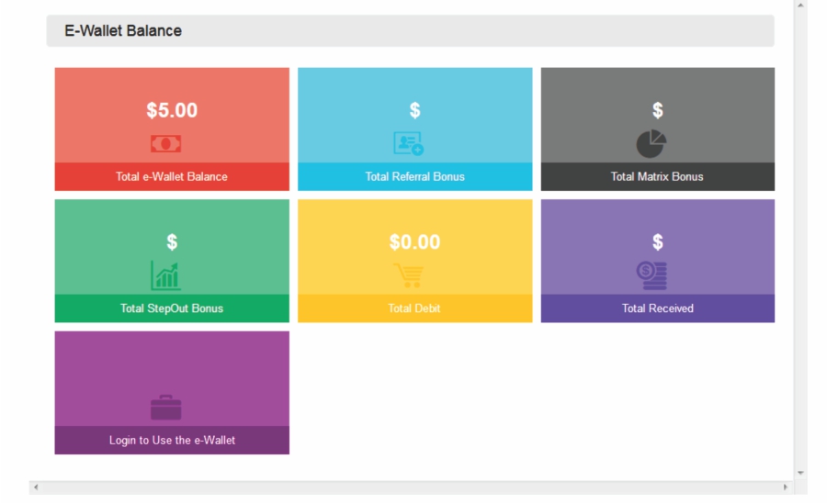Screen dimensions: 827x504
Task: Open the Total Debit label
Action: 414,308
